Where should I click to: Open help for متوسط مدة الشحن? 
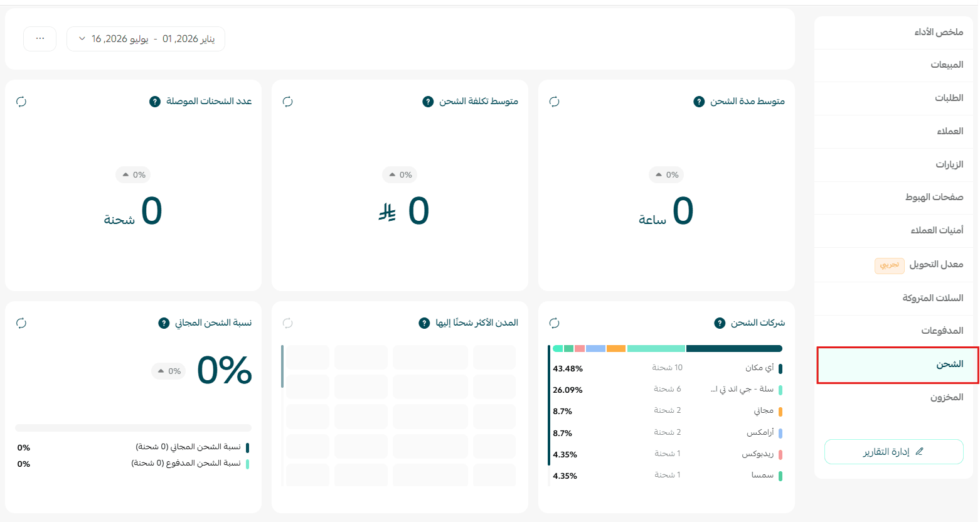coord(699,102)
